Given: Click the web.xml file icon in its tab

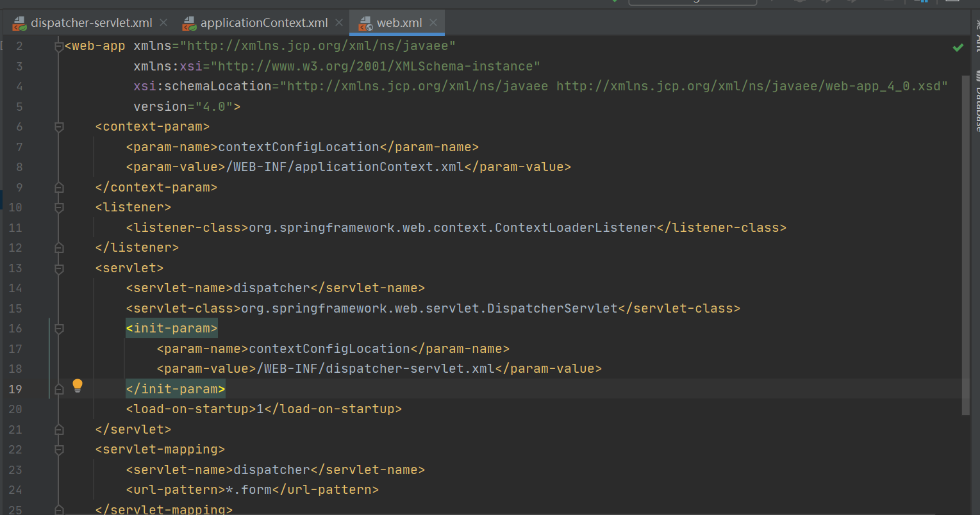Looking at the screenshot, I should point(365,22).
